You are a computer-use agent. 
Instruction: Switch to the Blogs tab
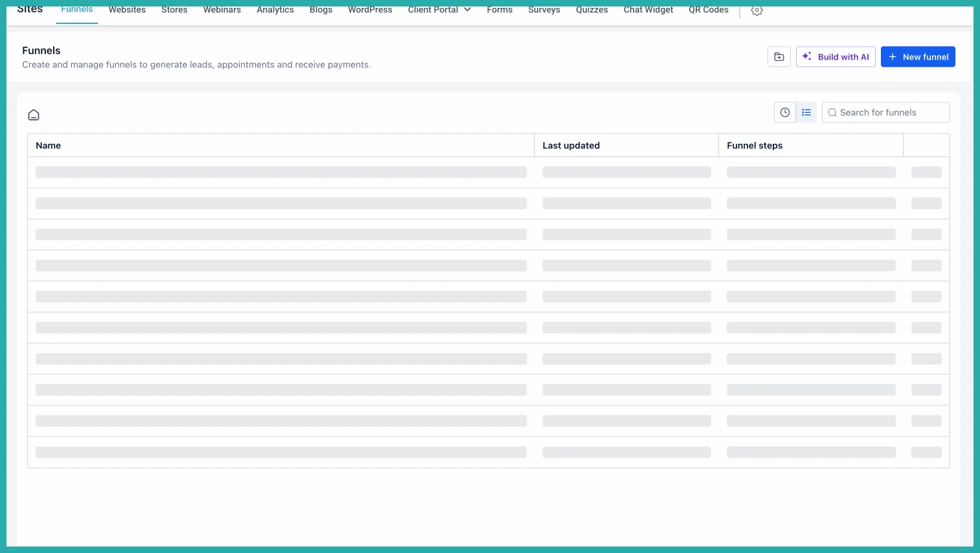coord(321,10)
